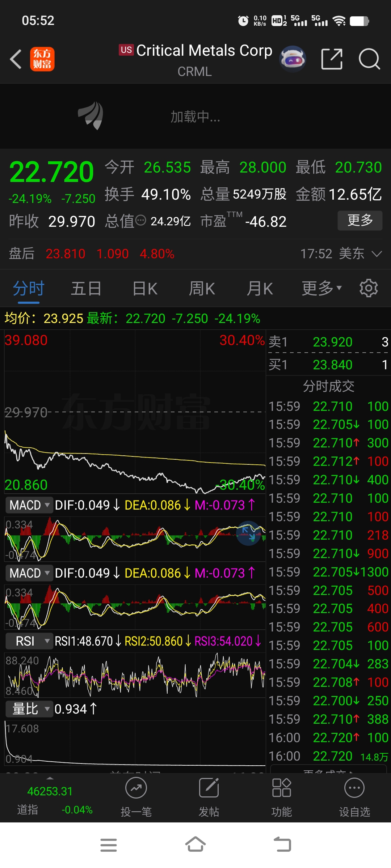Tap the Critical Metals Corp title
This screenshot has height=868, width=391.
pyautogui.click(x=204, y=51)
